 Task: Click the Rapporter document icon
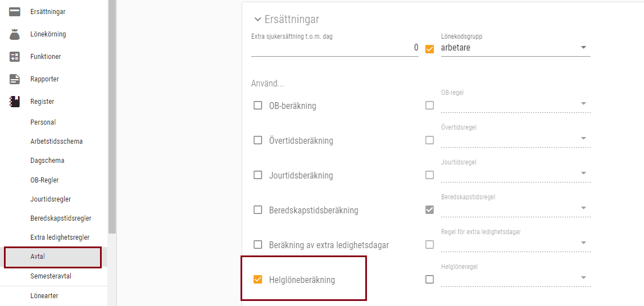click(x=15, y=79)
